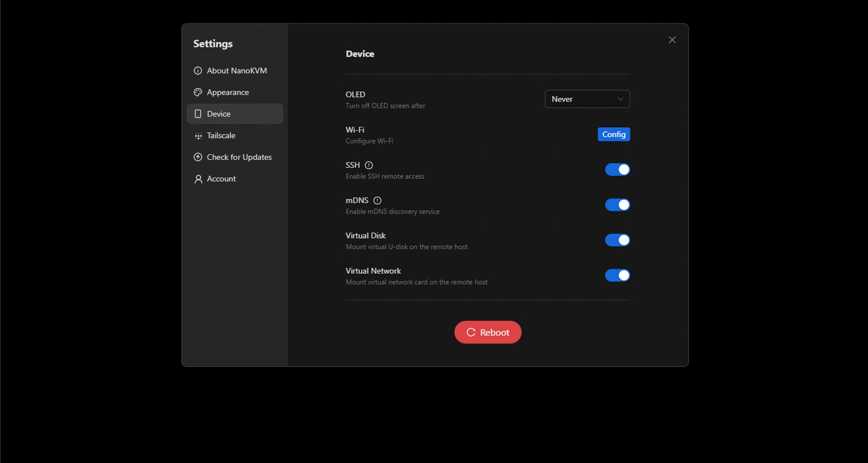
Task: Disable SSH remote access toggle
Action: tap(617, 170)
